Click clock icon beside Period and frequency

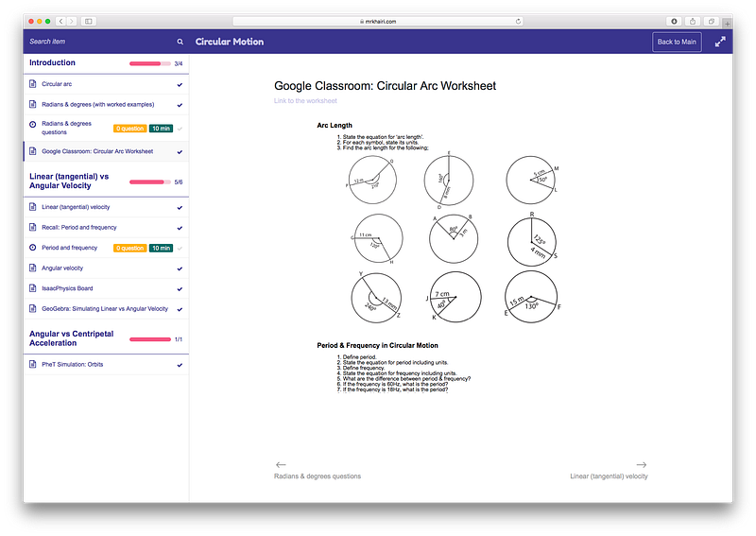33,248
